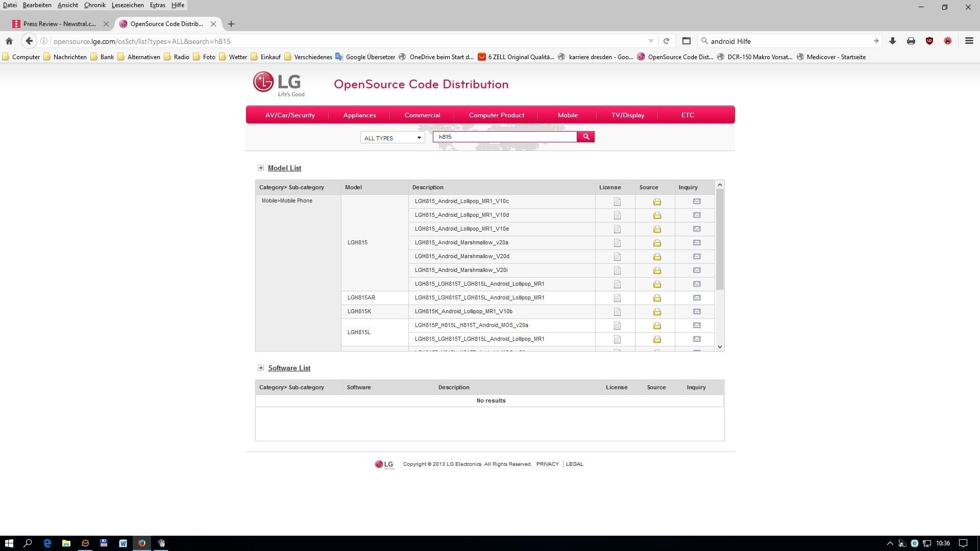Open the Einkauf bookmark folder

click(265, 57)
